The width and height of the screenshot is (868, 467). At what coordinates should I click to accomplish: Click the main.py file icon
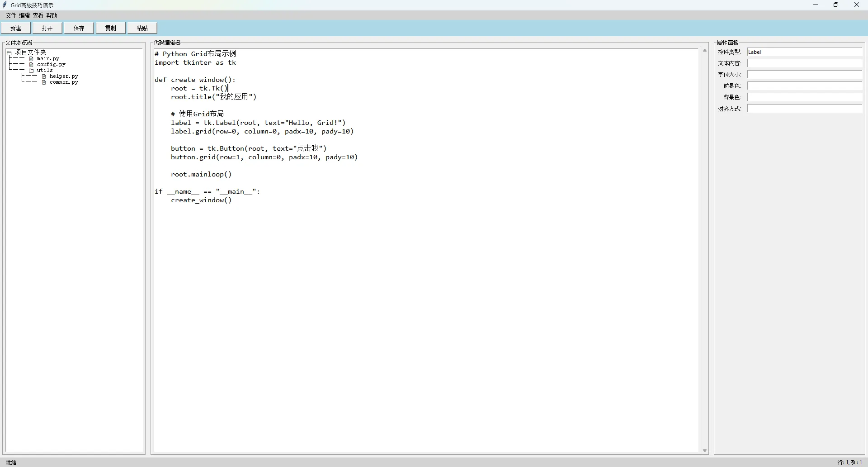click(x=31, y=59)
